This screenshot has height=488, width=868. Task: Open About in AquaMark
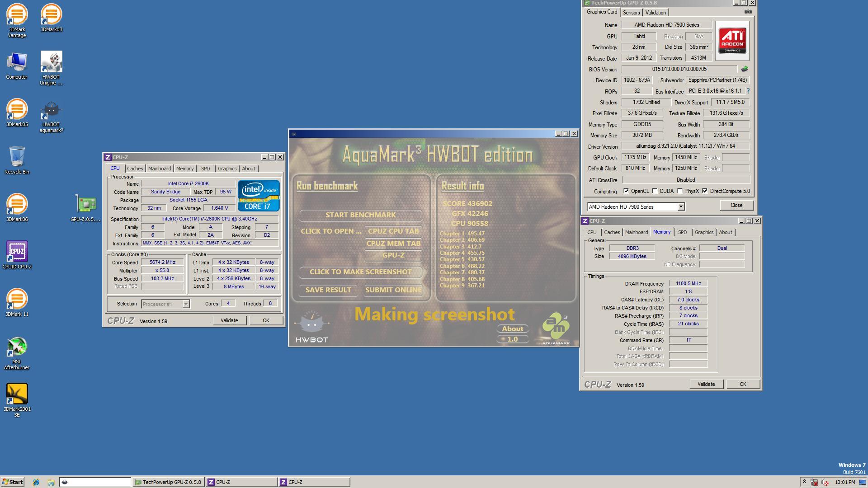pyautogui.click(x=512, y=329)
